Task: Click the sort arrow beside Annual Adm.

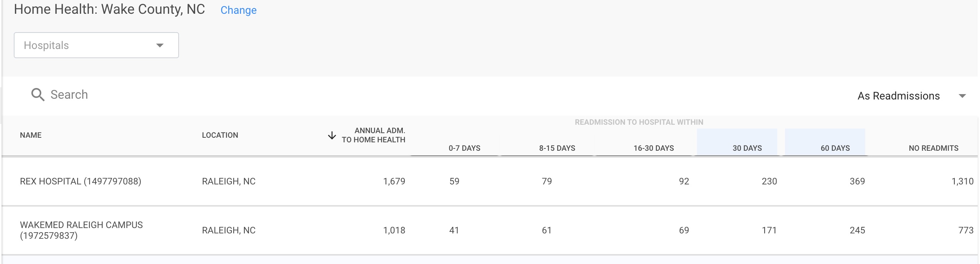Action: (x=332, y=135)
